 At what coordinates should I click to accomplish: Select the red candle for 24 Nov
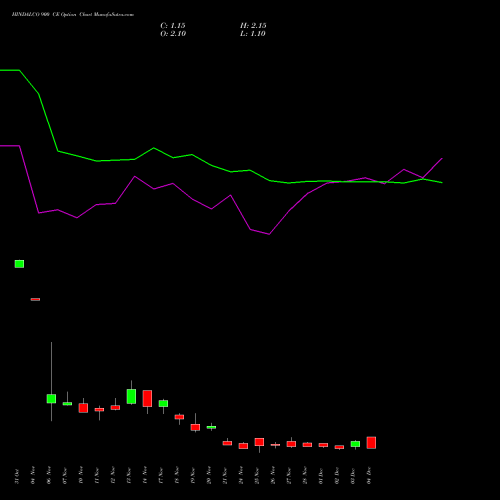[x=243, y=446]
